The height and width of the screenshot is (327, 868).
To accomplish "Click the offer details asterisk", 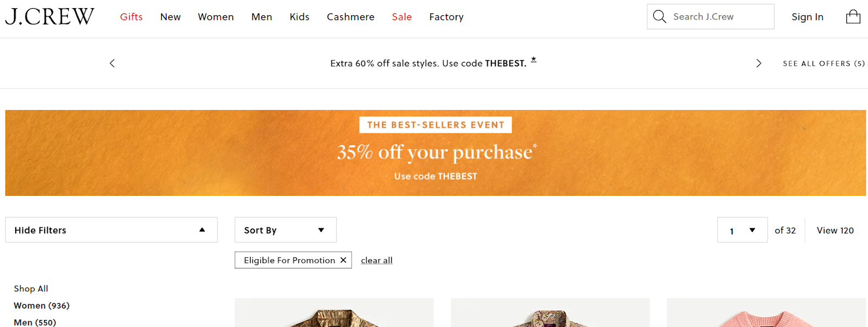I will (534, 60).
